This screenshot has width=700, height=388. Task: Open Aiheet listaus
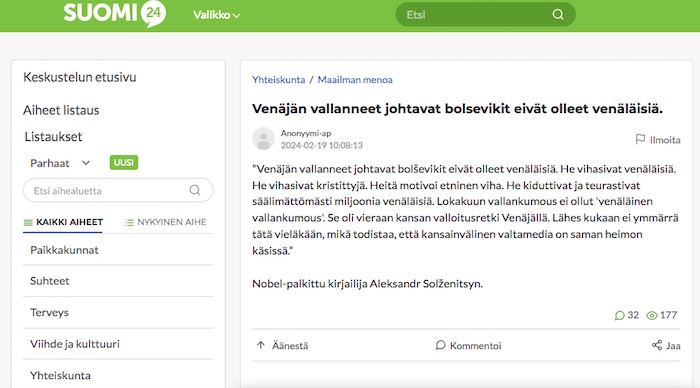click(x=61, y=110)
